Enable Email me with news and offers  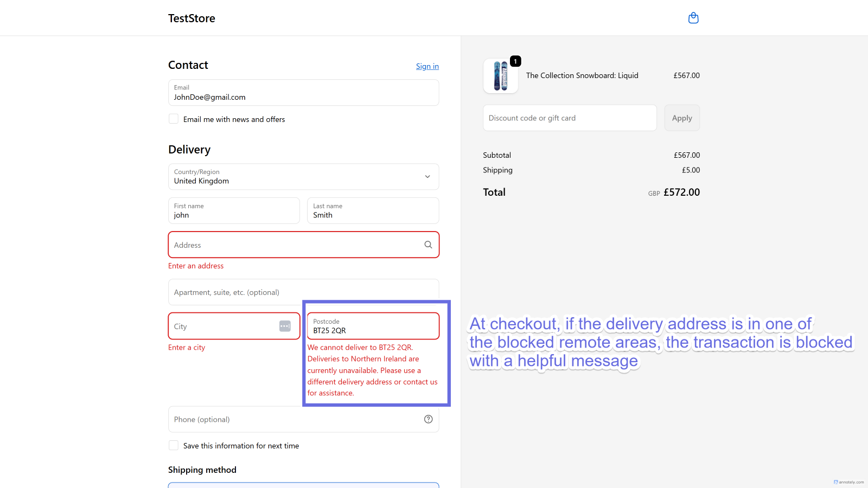174,119
